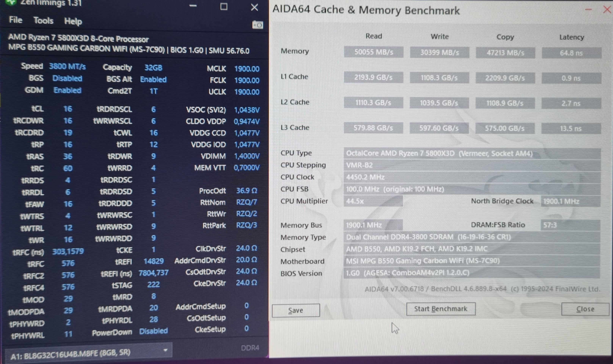Click the Memory Bus value 1900.1 MHz
Viewport: 613px width, 364px height.
point(373,225)
